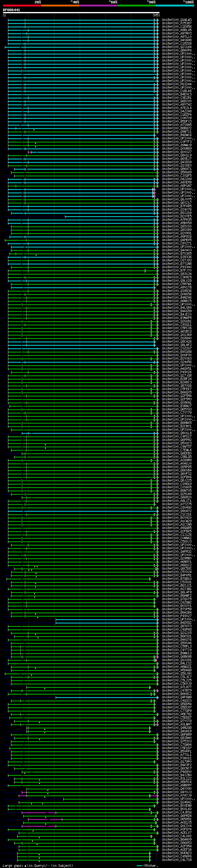Screen dimensions: 197x868
Task: Select the label UniRef100_P49027
Action: (x=177, y=616)
